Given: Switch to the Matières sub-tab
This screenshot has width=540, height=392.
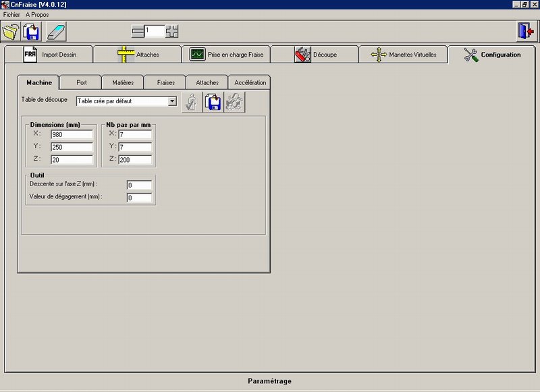Looking at the screenshot, I should pyautogui.click(x=123, y=82).
